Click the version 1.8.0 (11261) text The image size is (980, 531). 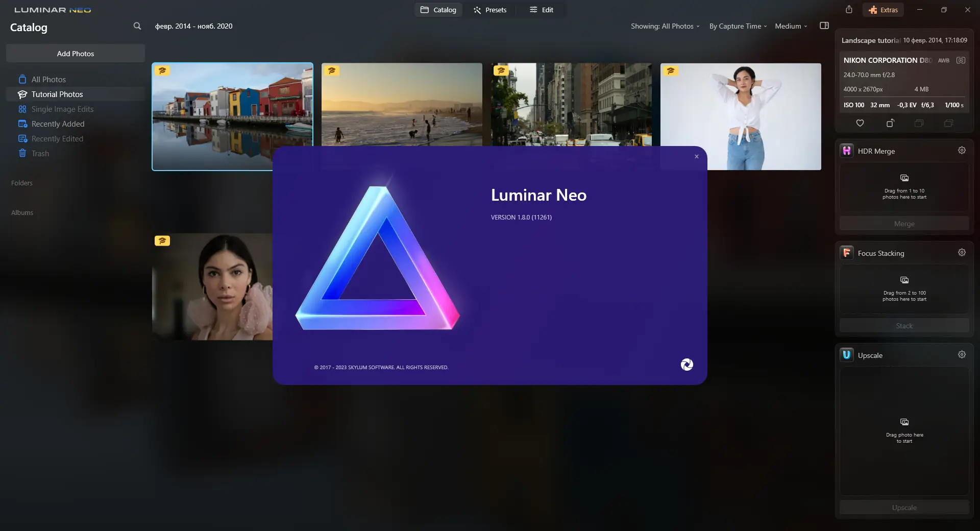[x=521, y=218]
